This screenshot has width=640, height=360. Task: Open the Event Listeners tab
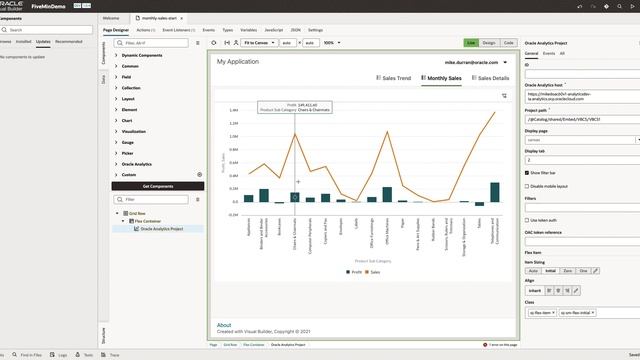[178, 30]
